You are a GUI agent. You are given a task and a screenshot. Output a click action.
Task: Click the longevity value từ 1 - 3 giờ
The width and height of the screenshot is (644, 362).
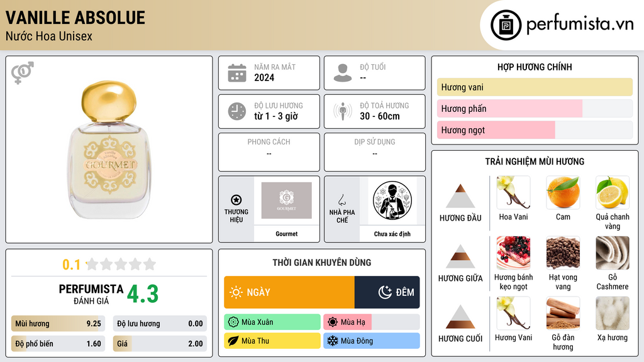(x=276, y=116)
